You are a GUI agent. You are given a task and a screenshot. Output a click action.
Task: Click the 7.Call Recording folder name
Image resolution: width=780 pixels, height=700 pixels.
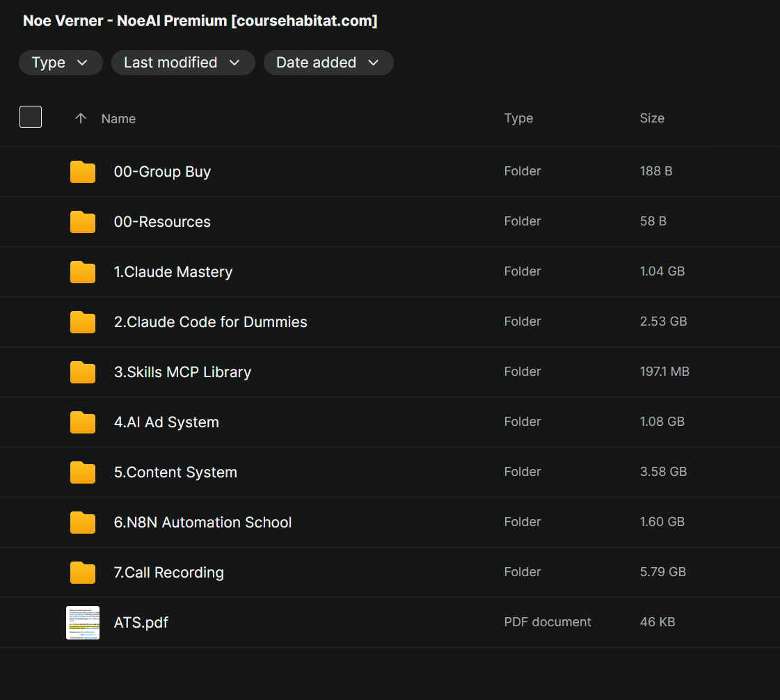coord(168,573)
